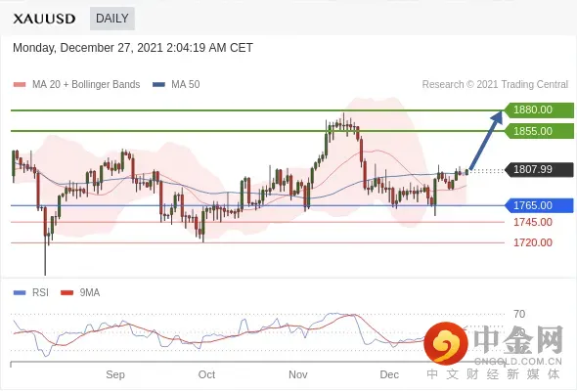Click the orange CNGOLD logo watermark
This screenshot has width=577, height=392.
click(446, 343)
